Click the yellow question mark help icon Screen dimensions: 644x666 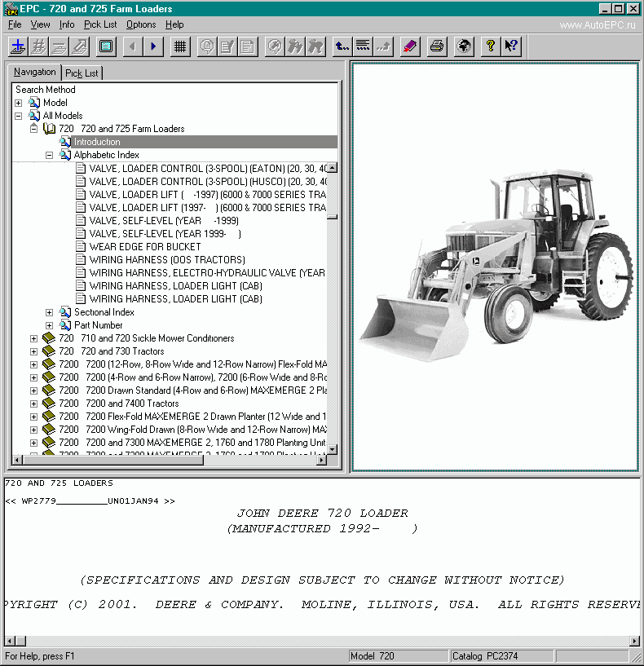pos(491,46)
